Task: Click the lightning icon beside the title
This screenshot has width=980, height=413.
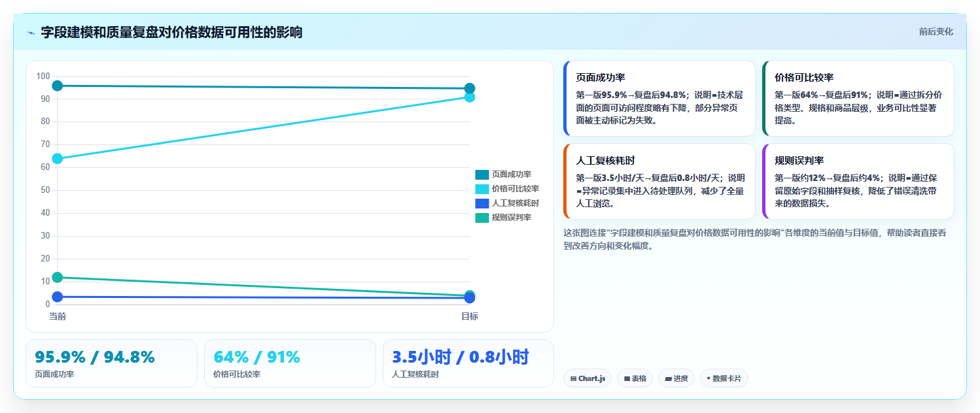Action: coord(31,33)
